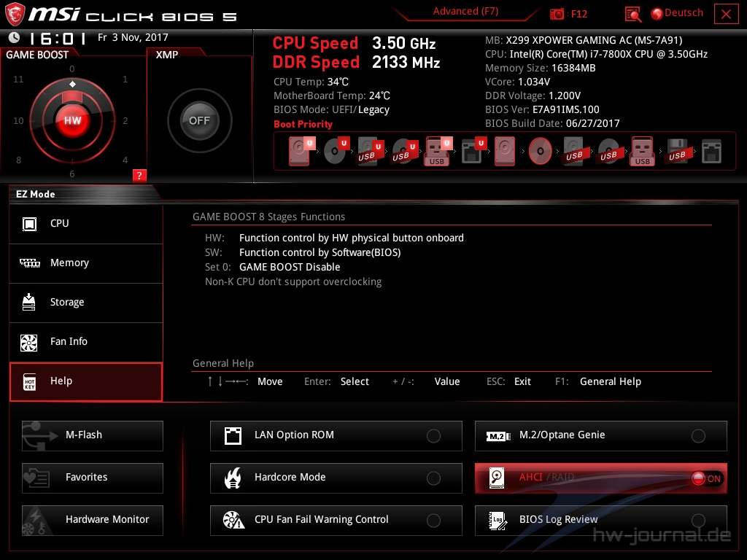Take a screenshot with the F12 camera icon
This screenshot has width=747, height=560.
click(557, 14)
